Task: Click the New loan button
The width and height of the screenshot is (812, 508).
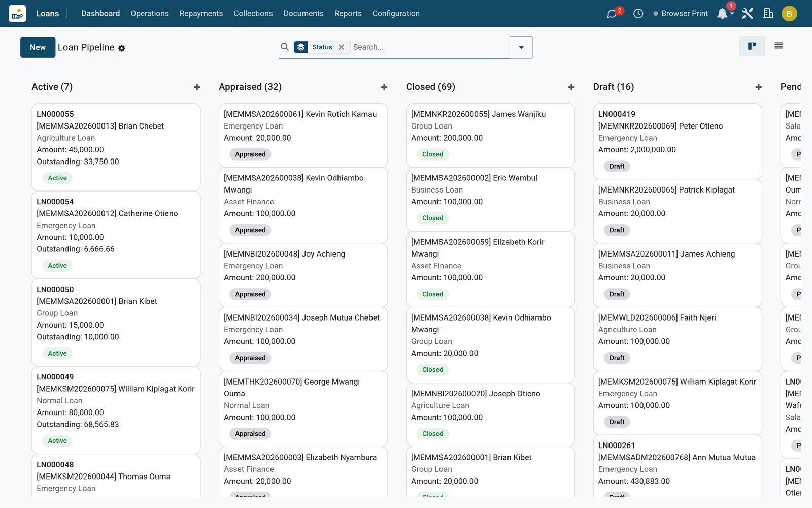Action: coord(38,47)
